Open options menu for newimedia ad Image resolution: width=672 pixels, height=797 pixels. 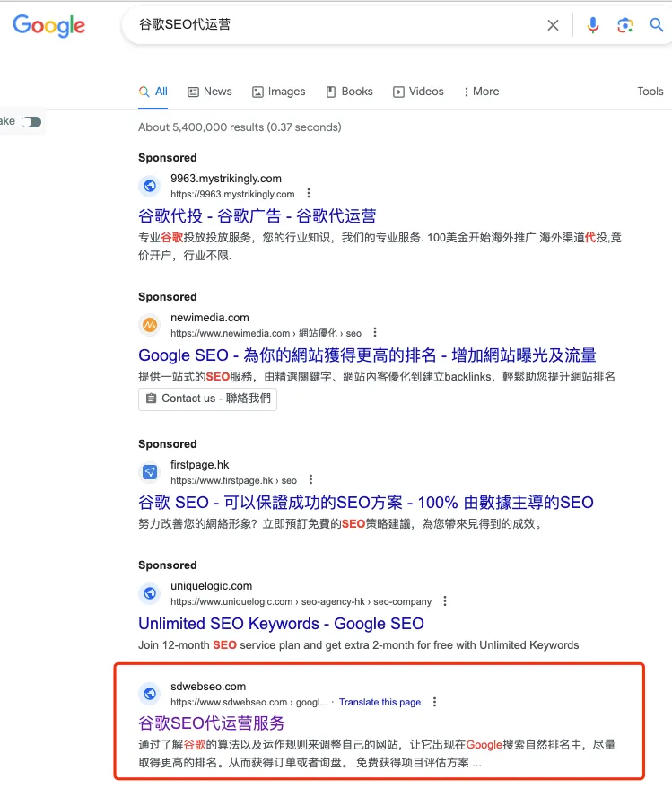(375, 332)
